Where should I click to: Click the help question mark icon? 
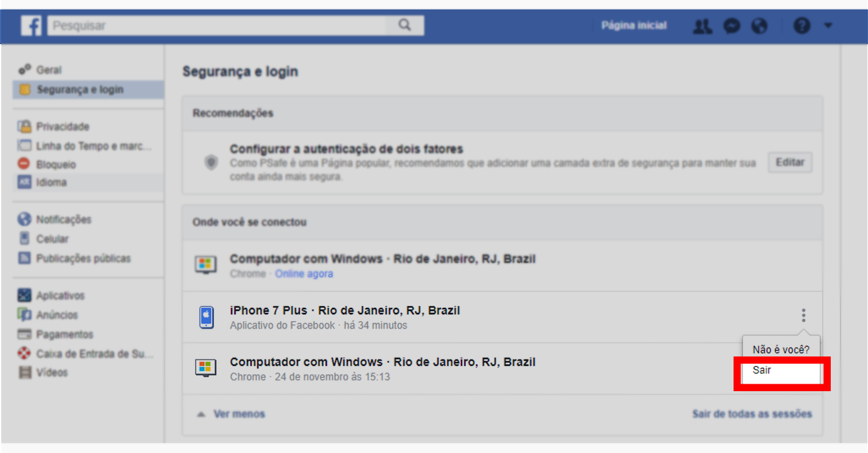(802, 26)
